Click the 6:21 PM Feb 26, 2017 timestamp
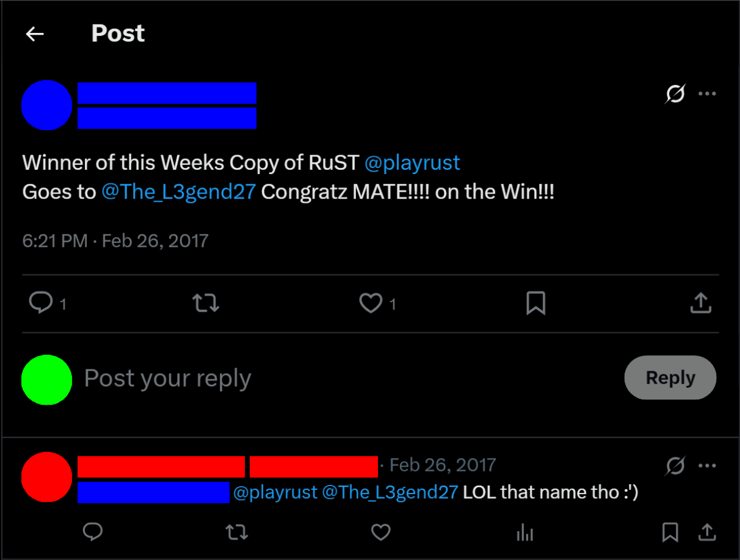The image size is (740, 560). click(x=115, y=241)
